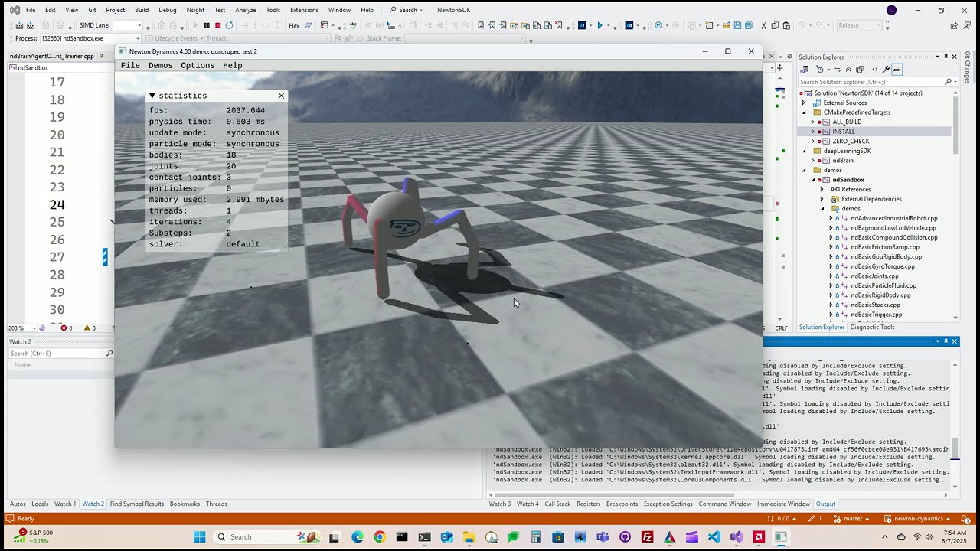The width and height of the screenshot is (980, 551).
Task: Switch to Watch 1 tab
Action: (65, 504)
